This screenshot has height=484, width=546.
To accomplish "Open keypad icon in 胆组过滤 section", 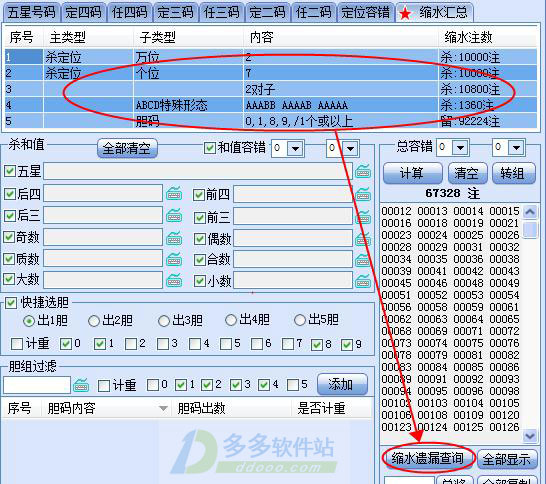I will point(81,385).
